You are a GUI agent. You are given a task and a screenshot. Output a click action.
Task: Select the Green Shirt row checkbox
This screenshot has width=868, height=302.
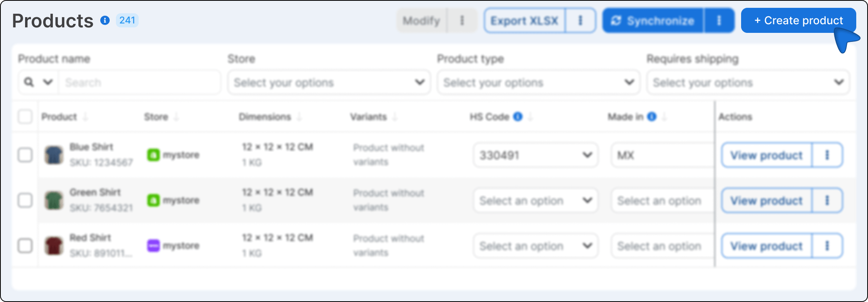25,201
